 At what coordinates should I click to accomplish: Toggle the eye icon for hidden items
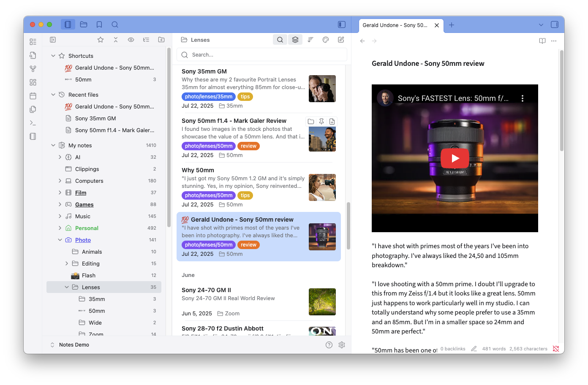[131, 40]
